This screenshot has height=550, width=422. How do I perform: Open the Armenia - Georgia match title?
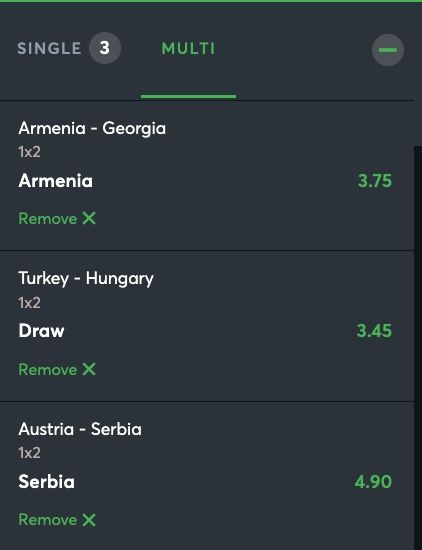tap(92, 128)
